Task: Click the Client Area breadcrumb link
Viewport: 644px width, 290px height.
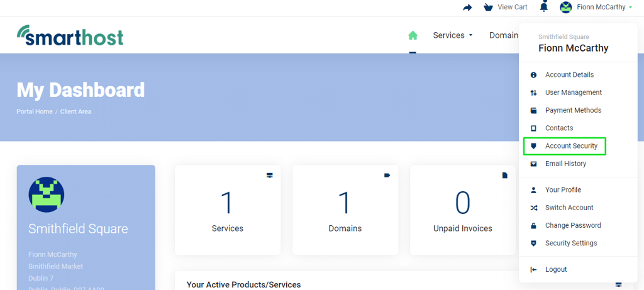Action: [x=76, y=111]
